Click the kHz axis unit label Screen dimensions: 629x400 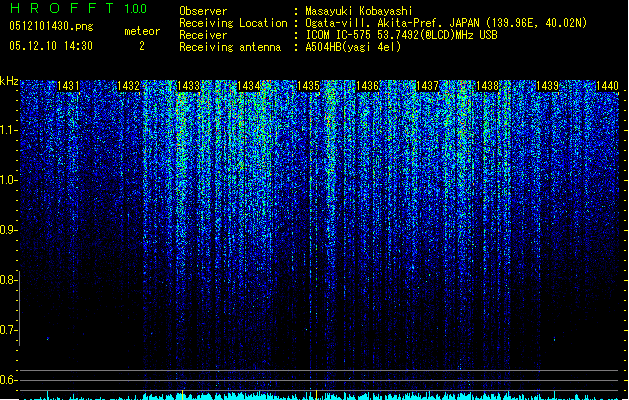click(x=9, y=81)
